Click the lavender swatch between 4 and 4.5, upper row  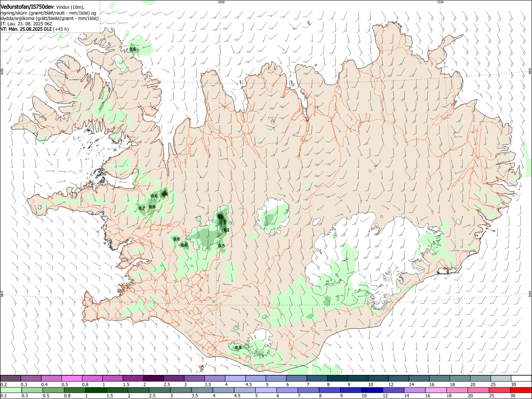point(235,378)
